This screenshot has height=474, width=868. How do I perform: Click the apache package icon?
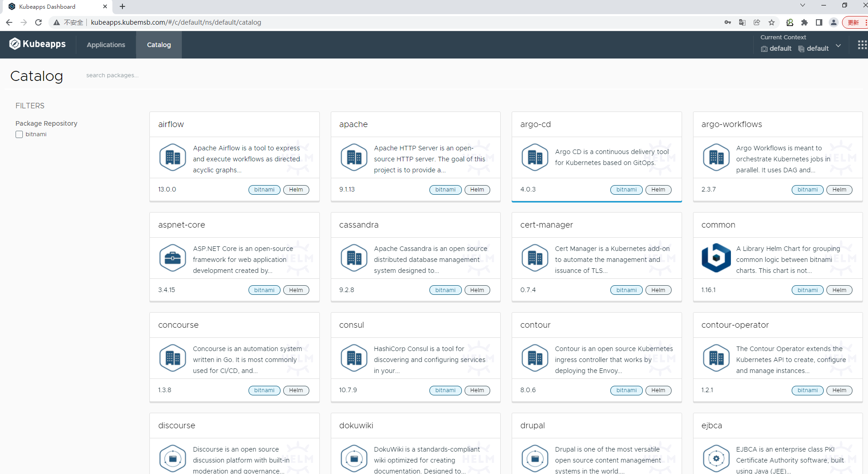pos(354,158)
